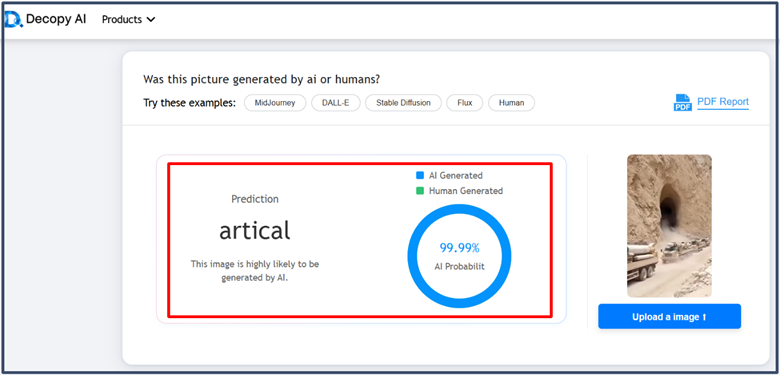
Task: Toggle the AI Generated legend label
Action: click(456, 176)
